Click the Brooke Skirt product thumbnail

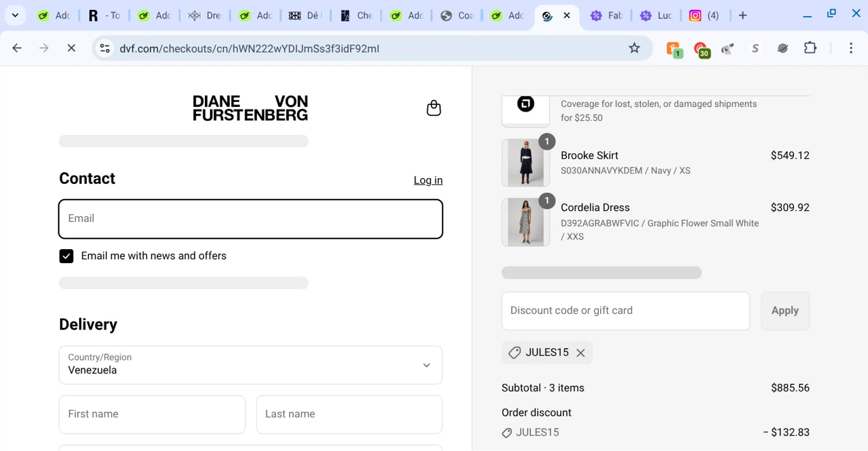coord(525,162)
